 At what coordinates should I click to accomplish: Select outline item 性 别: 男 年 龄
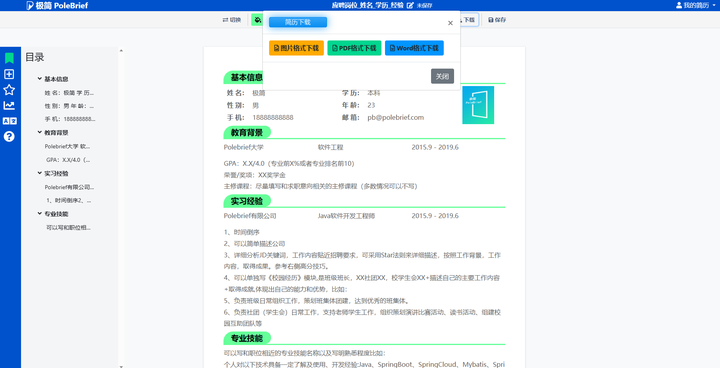[x=69, y=106]
